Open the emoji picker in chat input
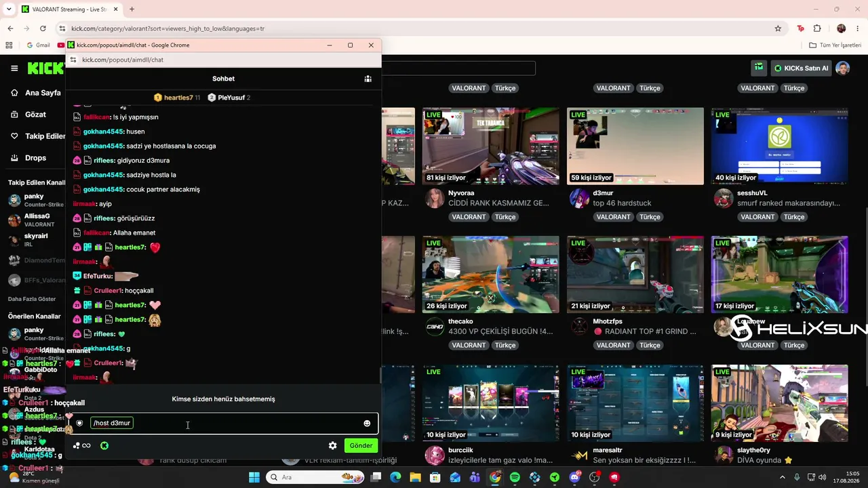The width and height of the screenshot is (868, 488). [367, 424]
